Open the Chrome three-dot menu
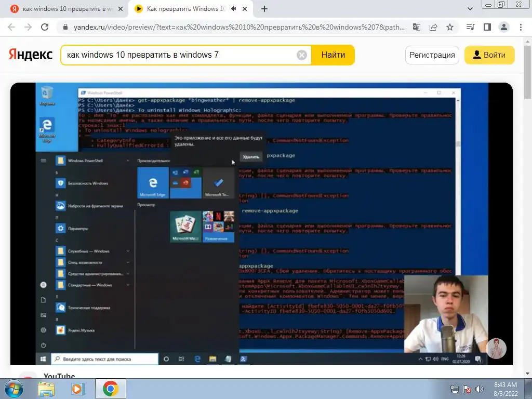 pos(521,27)
